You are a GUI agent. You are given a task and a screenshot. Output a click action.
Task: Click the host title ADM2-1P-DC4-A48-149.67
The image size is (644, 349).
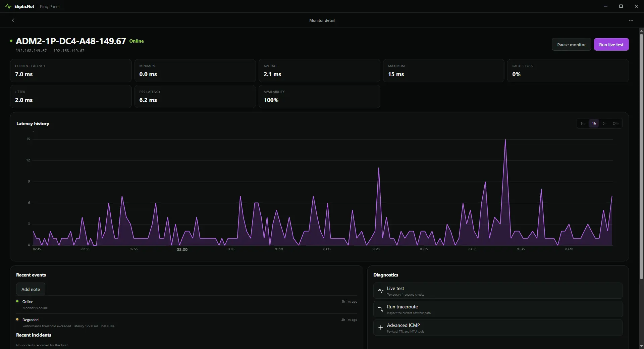[71, 41]
